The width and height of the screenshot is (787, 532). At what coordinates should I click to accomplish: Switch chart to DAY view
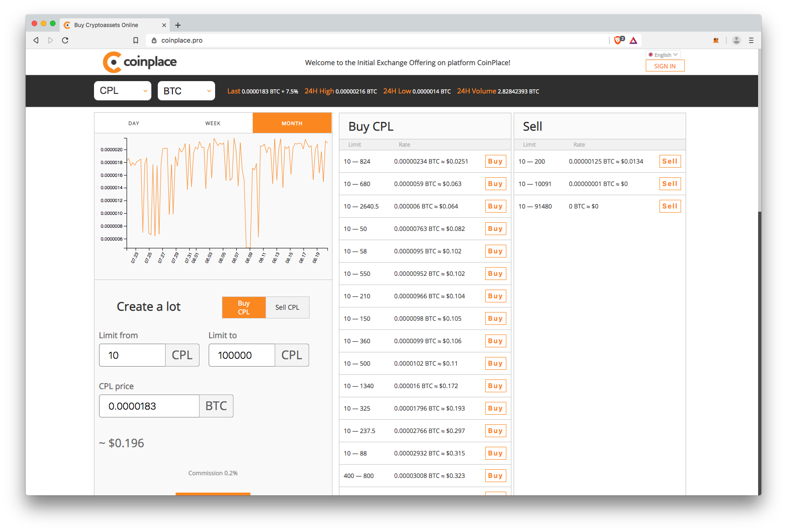134,123
